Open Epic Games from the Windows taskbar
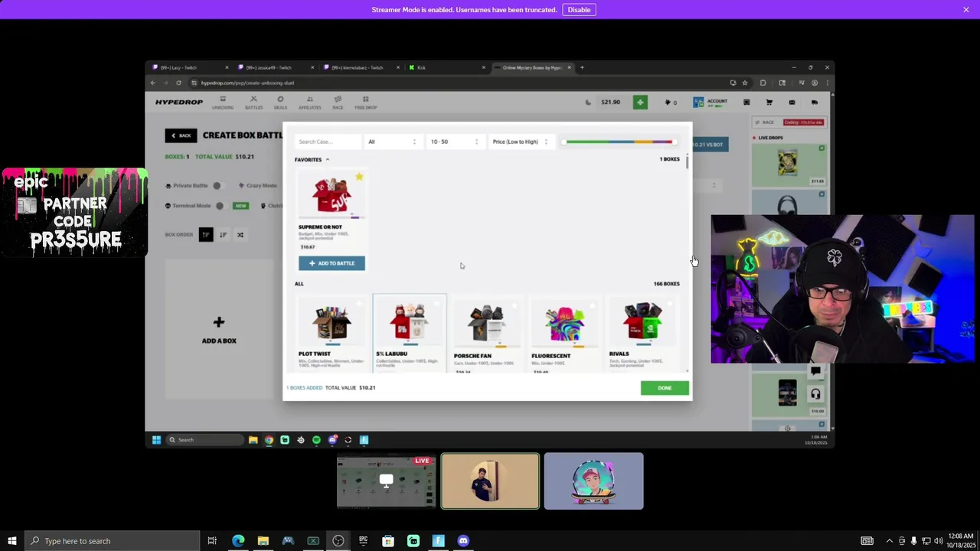Screen dimensions: 980x551 (363, 541)
